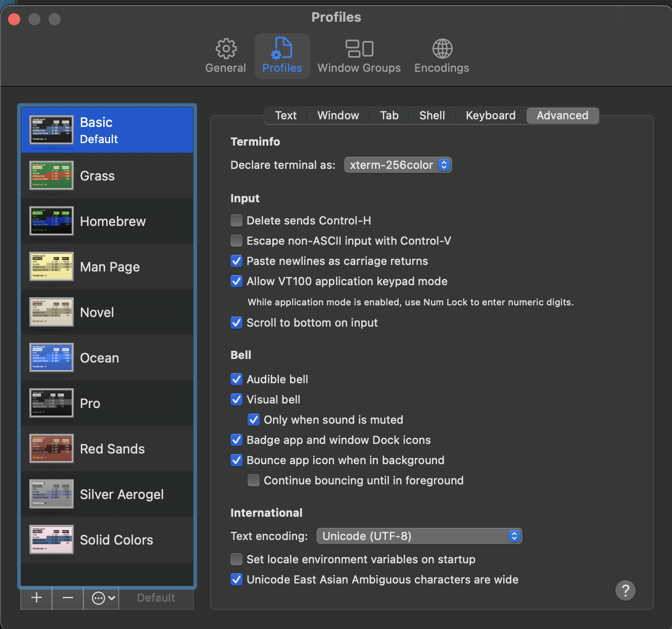The image size is (672, 629).
Task: Click the Default button below profile list
Action: coord(156,598)
